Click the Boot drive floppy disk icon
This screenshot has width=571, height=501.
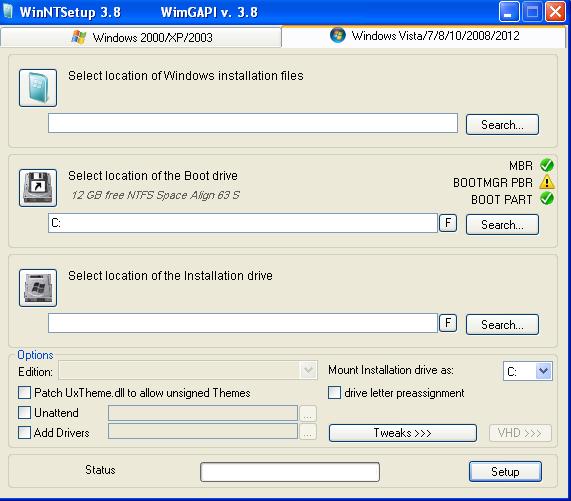click(38, 188)
